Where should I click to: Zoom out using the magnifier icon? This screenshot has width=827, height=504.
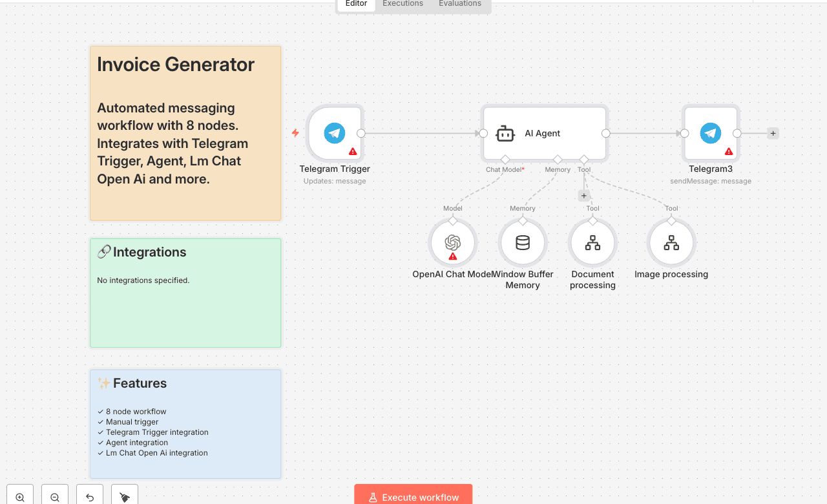pyautogui.click(x=54, y=496)
